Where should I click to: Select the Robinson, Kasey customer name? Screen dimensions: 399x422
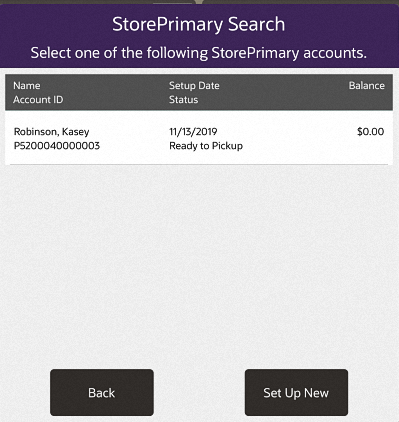51,132
